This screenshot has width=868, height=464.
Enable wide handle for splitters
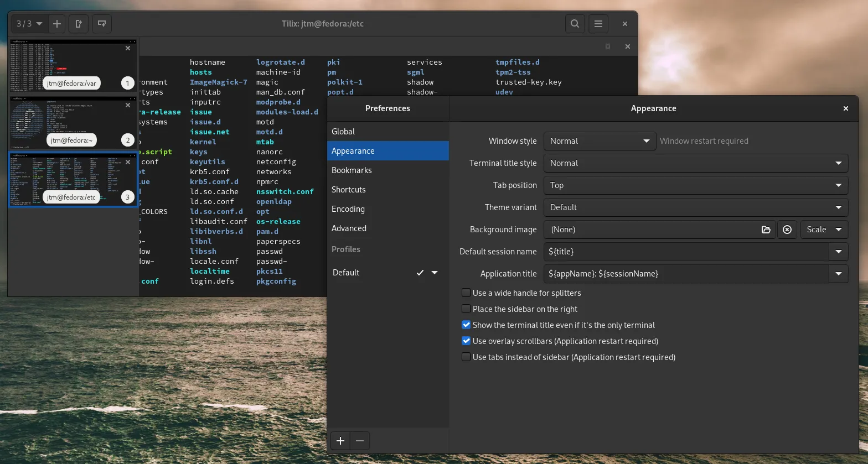[466, 293]
